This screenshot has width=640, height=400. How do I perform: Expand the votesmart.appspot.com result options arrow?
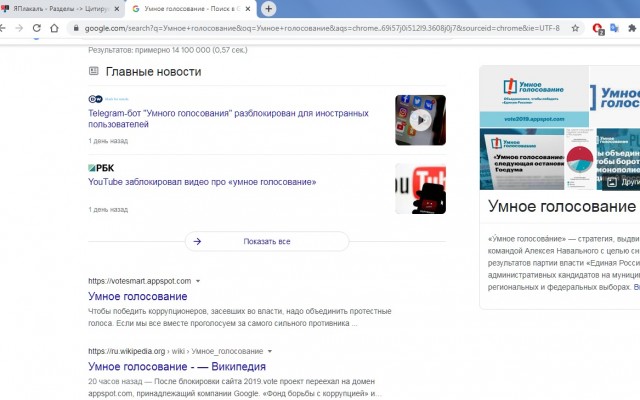click(x=198, y=281)
